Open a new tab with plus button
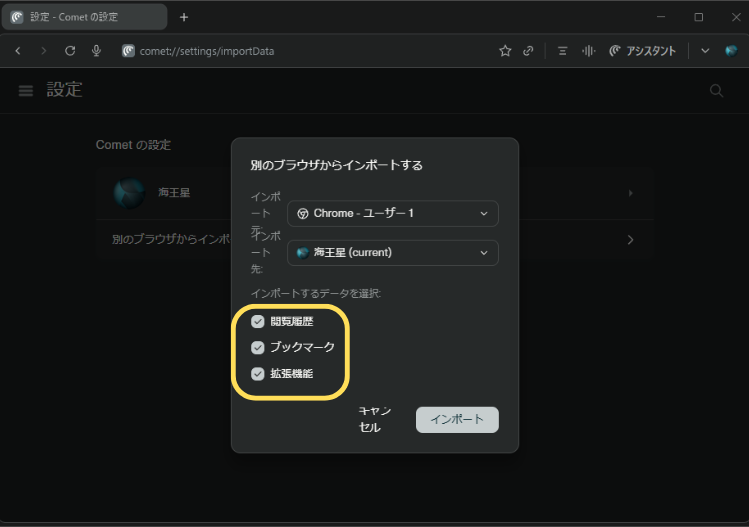 [184, 17]
